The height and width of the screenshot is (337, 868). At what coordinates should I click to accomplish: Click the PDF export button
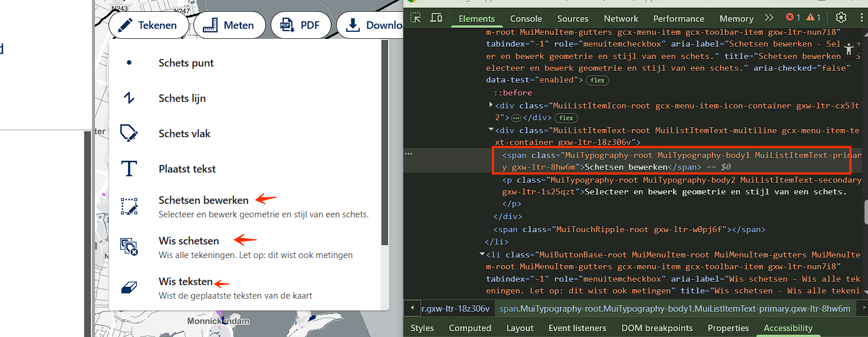[x=300, y=25]
